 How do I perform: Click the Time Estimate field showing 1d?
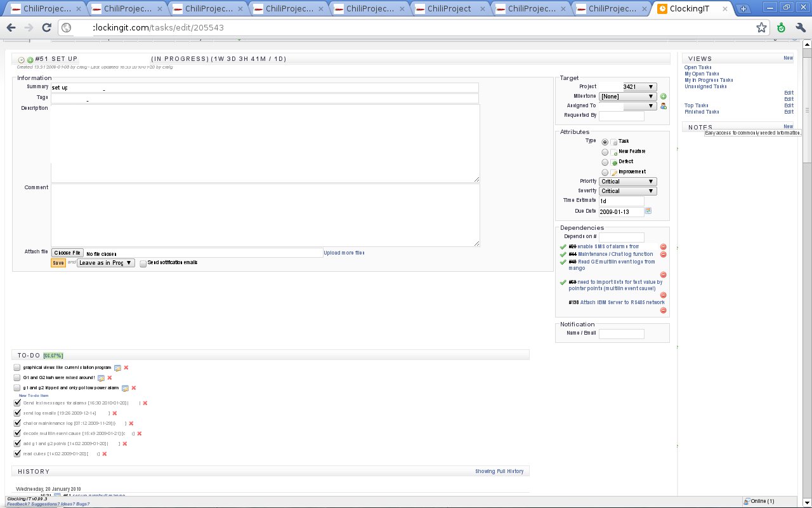point(622,201)
